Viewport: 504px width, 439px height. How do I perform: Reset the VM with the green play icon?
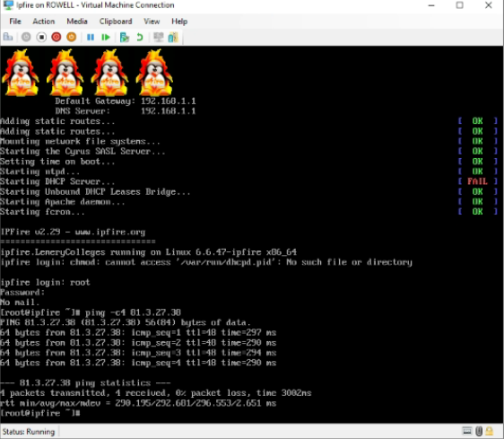point(106,38)
